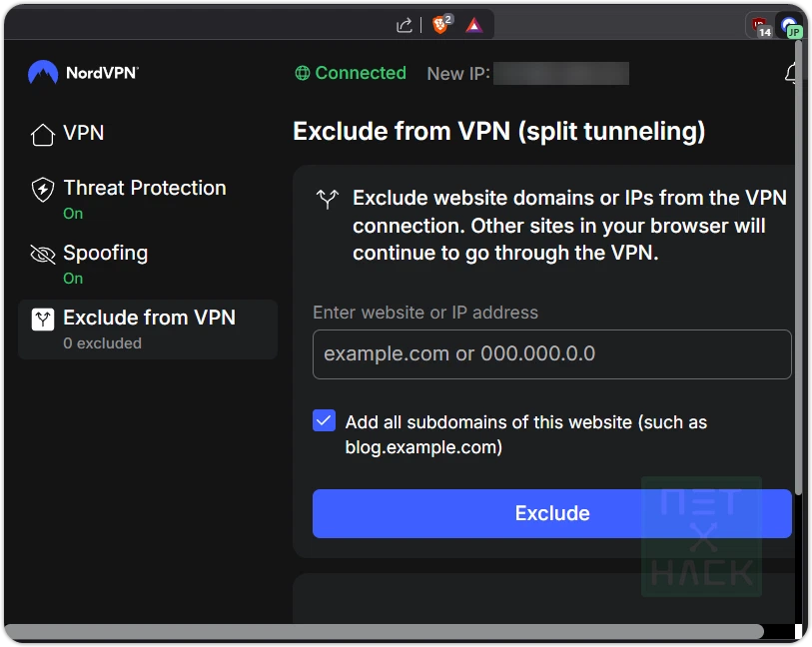Click the Brave Rewards triangle icon
812x647 pixels.
coord(473,25)
